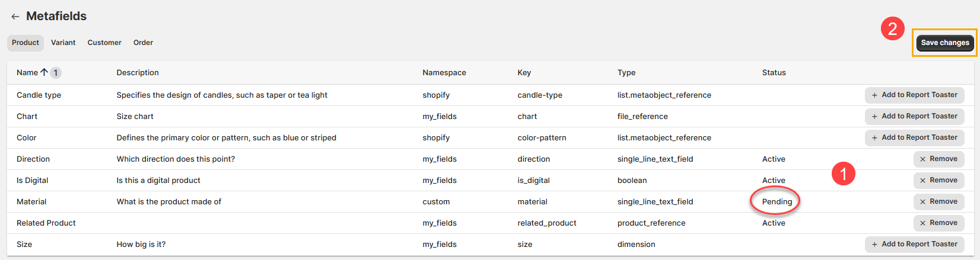This screenshot has height=260, width=980.
Task: Remove the Direction metafield
Action: (x=938, y=159)
